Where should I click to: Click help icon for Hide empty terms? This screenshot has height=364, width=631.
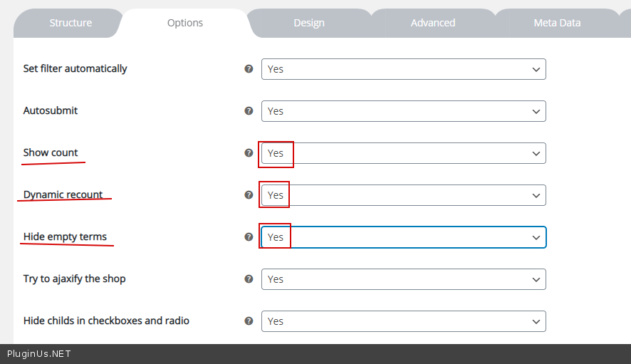pos(249,236)
